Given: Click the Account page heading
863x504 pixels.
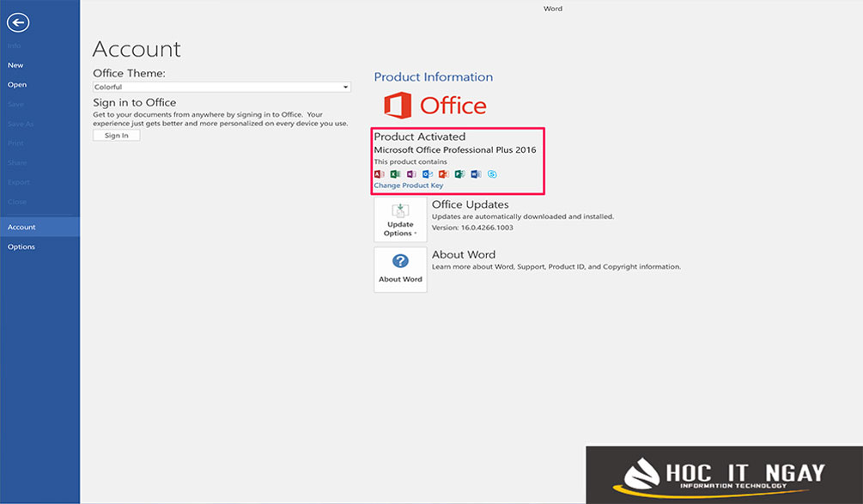Looking at the screenshot, I should point(137,49).
